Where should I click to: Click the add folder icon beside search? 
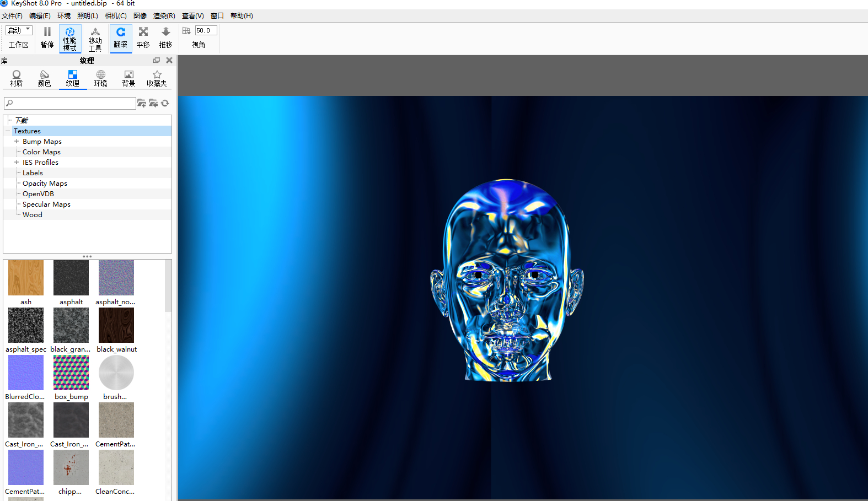[142, 103]
